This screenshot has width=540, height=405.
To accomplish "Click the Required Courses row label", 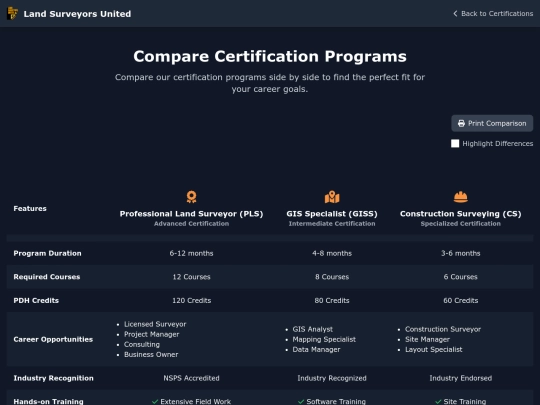I will [47, 277].
